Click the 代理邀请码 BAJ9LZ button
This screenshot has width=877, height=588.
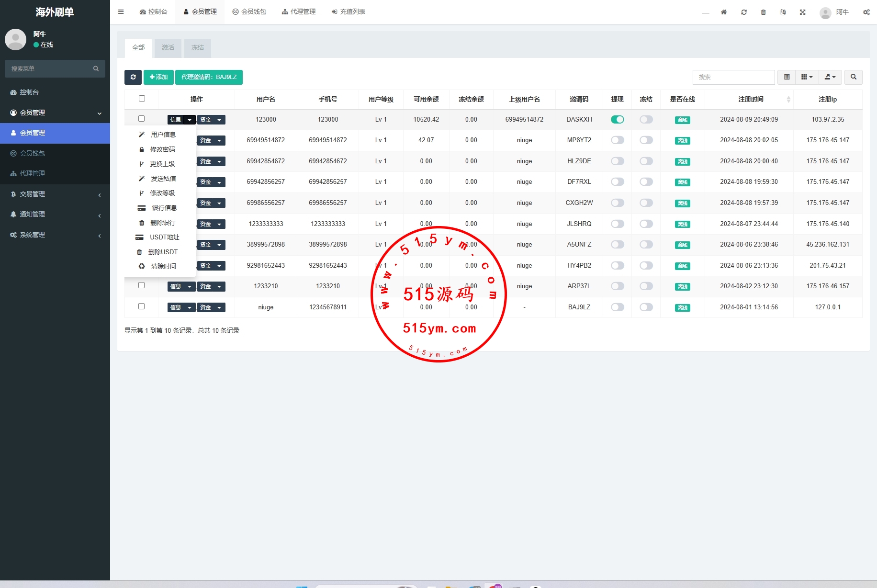click(209, 77)
